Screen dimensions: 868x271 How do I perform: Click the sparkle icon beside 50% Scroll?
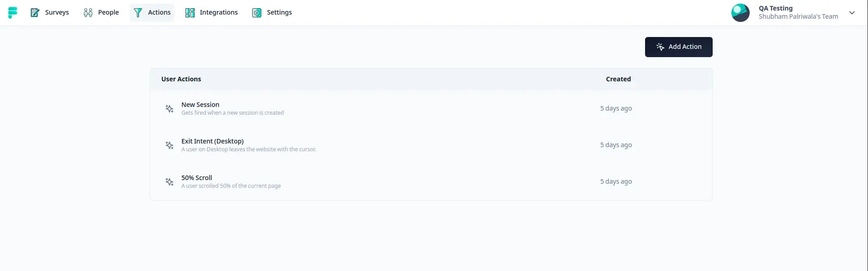tap(169, 182)
